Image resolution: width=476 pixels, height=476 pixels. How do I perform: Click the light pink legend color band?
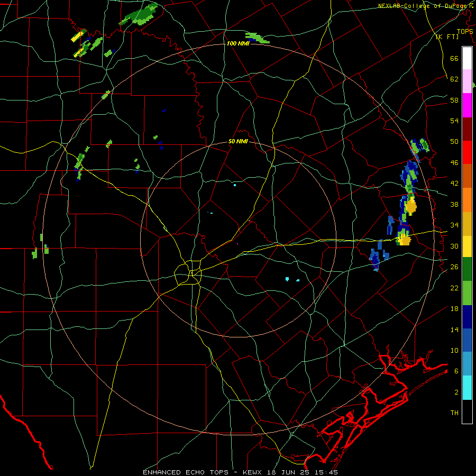tap(467, 81)
